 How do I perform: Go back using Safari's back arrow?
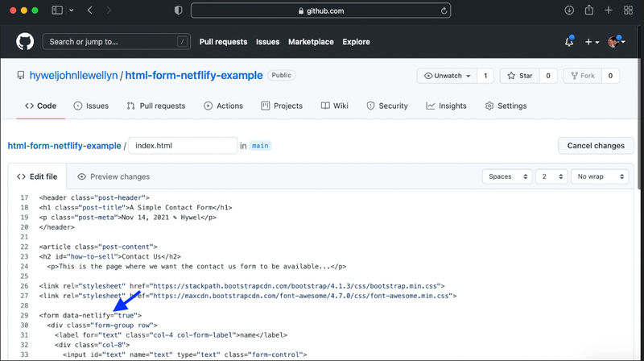[89, 10]
